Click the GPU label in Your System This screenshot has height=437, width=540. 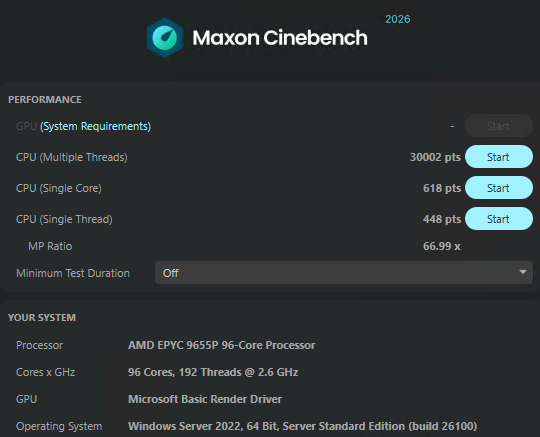tap(27, 399)
